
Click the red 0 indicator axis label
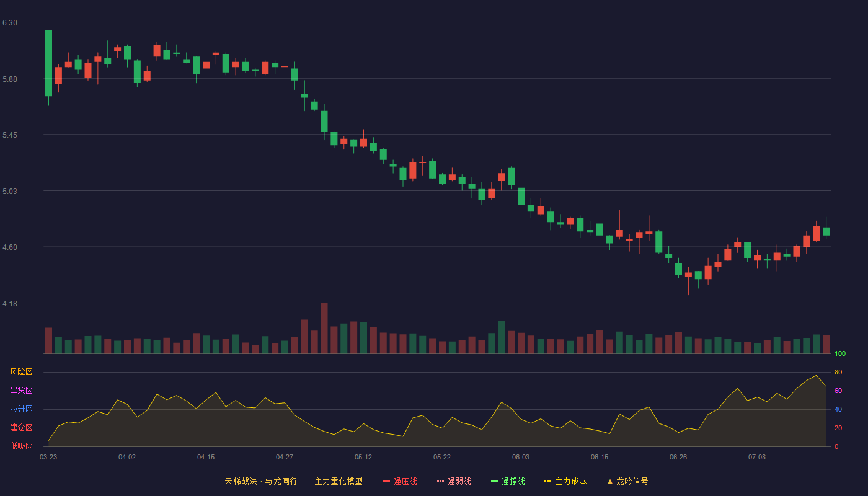[836, 446]
